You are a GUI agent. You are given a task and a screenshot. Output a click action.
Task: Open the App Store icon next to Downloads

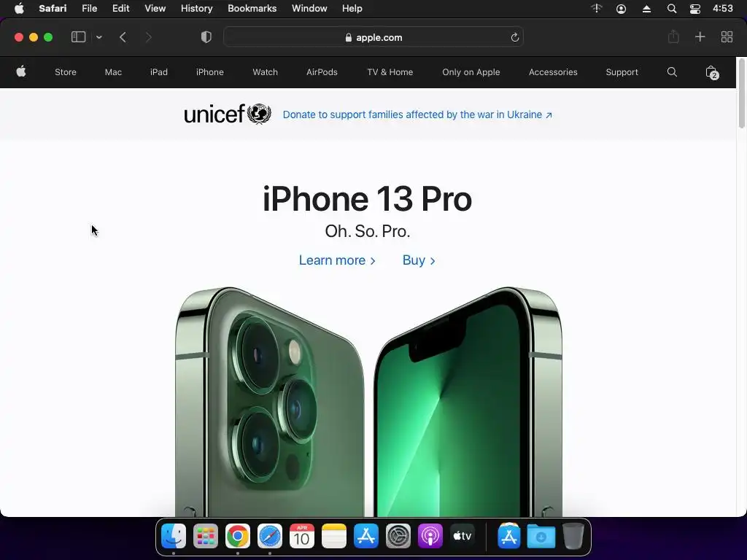[x=508, y=536]
